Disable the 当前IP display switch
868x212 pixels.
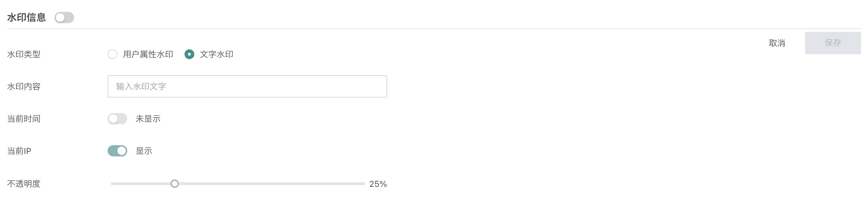click(x=117, y=151)
